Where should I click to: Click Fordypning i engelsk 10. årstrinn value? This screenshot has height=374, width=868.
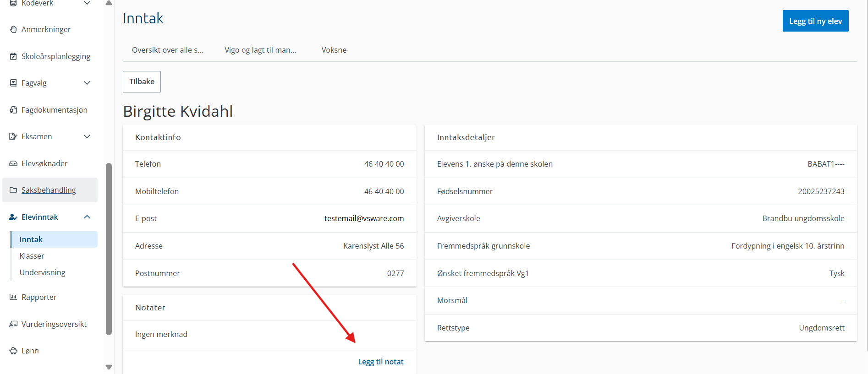click(x=788, y=246)
